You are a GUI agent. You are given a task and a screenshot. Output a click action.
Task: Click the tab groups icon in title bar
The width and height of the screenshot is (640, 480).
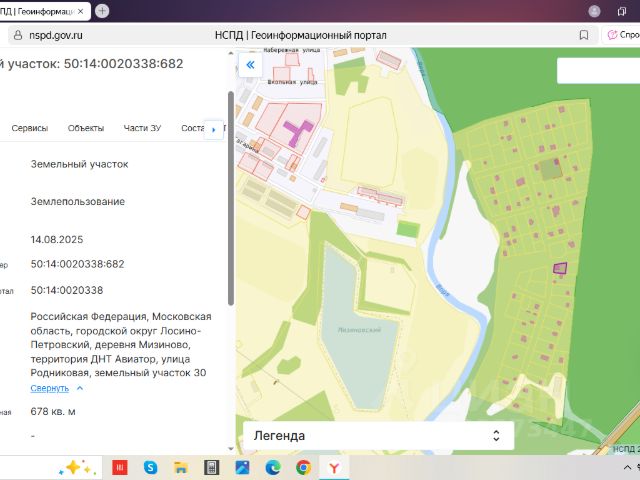click(622, 11)
